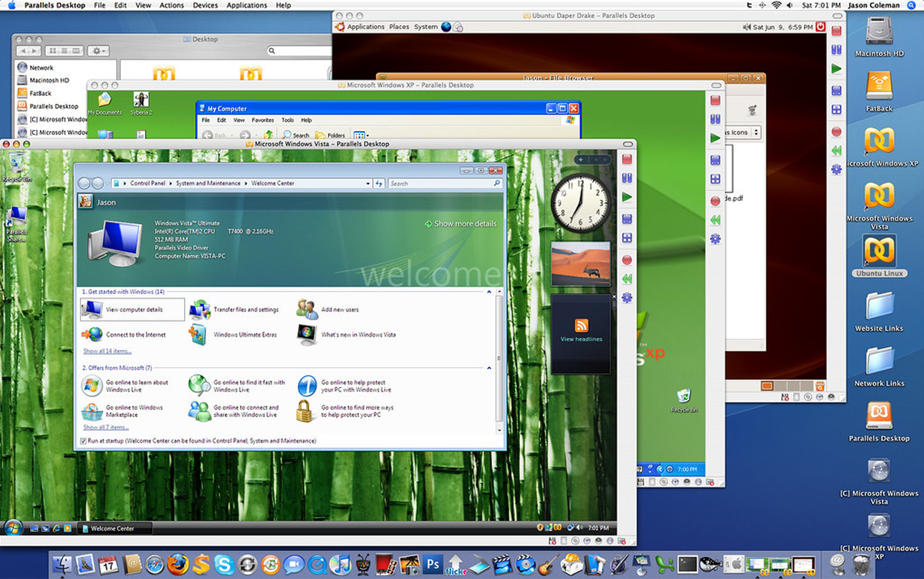Open Transfer files and settings
Image resolution: width=924 pixels, height=579 pixels.
[x=235, y=310]
